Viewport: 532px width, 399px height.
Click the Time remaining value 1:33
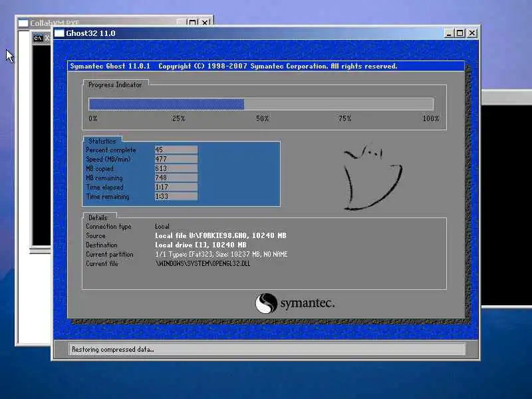tap(176, 196)
